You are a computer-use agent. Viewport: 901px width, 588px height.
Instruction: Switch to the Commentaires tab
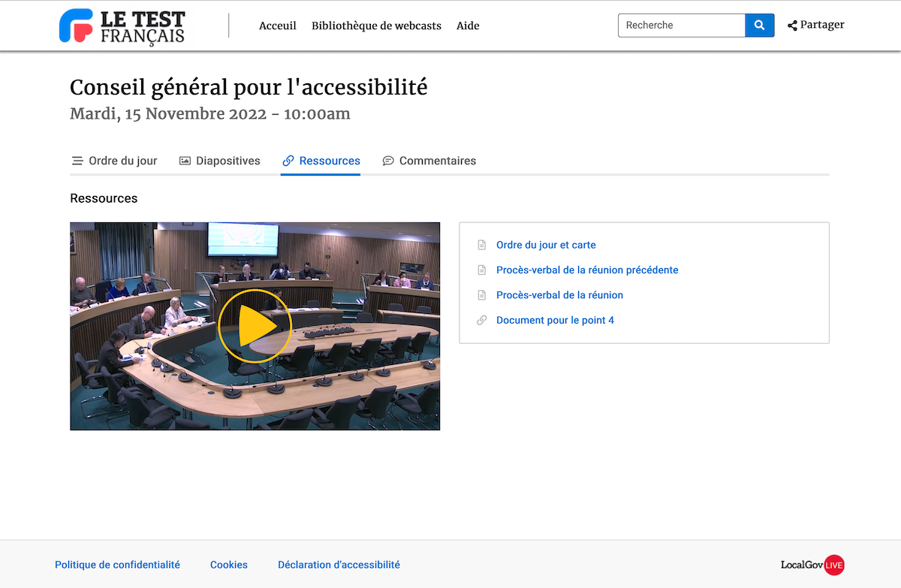429,161
